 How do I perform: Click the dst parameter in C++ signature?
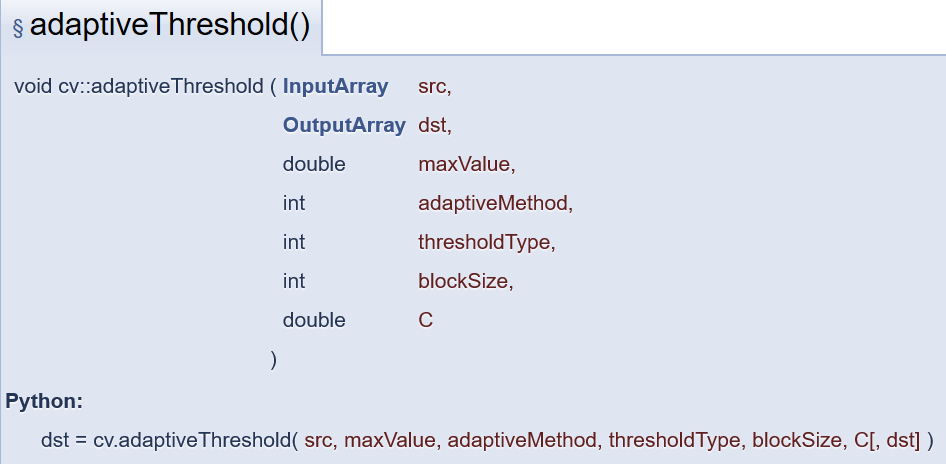pos(432,125)
